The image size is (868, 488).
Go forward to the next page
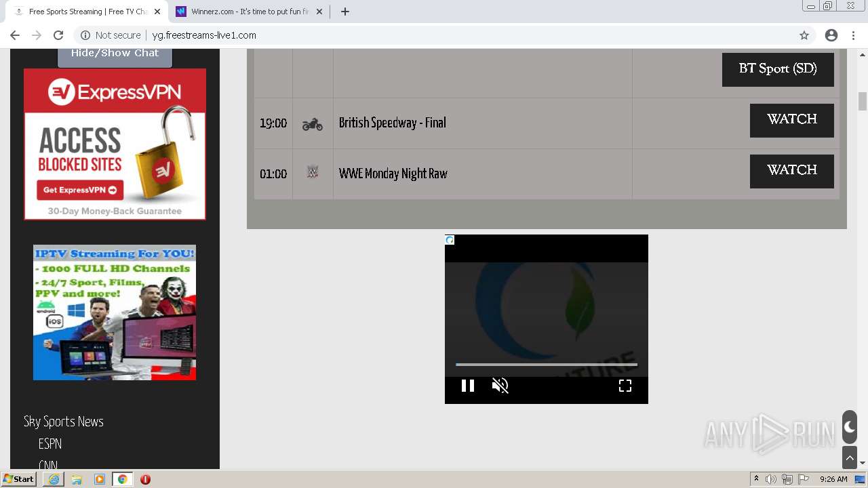(37, 35)
